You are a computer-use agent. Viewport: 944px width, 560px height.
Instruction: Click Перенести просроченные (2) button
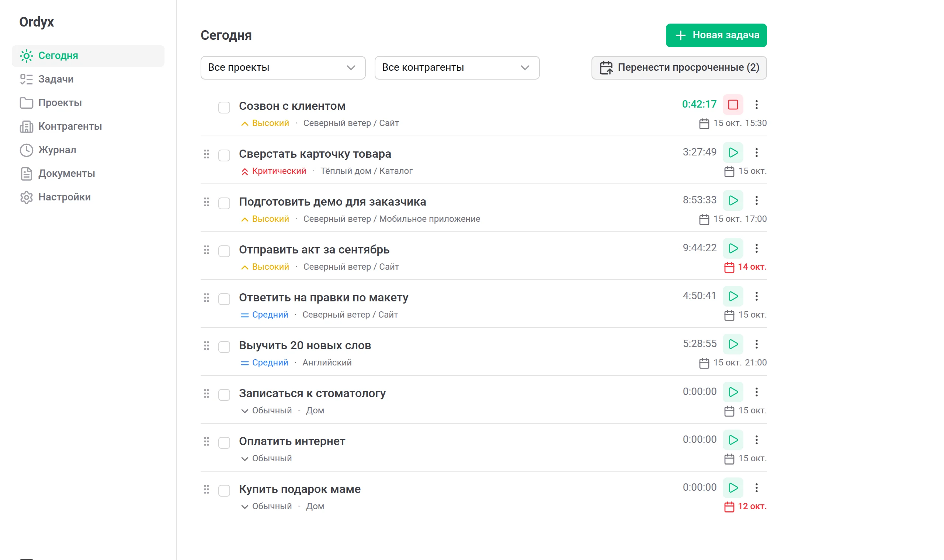(x=679, y=68)
